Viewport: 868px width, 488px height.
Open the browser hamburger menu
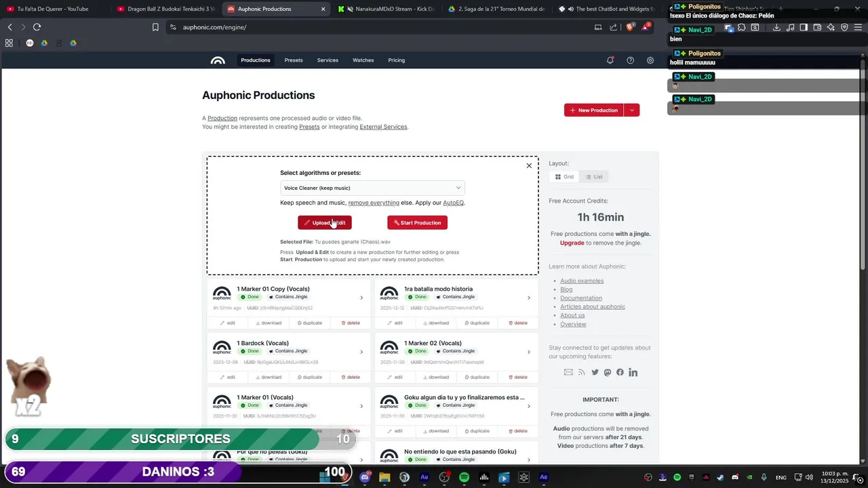tap(858, 27)
